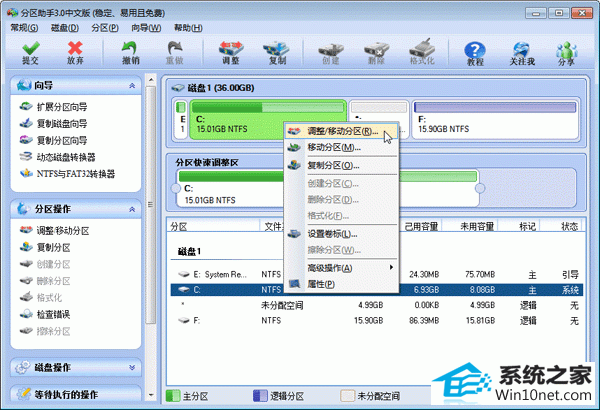Expand the 磁盘操作 panel chevron
The width and height of the screenshot is (600, 410).
(x=132, y=368)
